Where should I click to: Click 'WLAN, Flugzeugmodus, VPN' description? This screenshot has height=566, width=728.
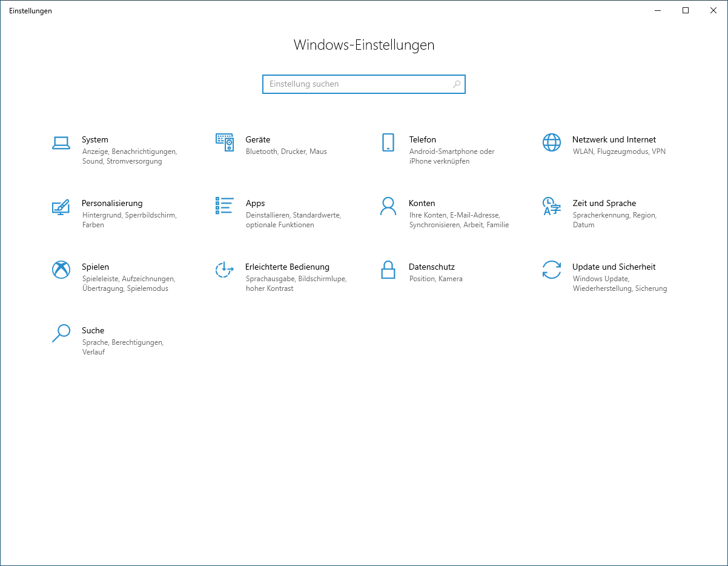pos(619,151)
